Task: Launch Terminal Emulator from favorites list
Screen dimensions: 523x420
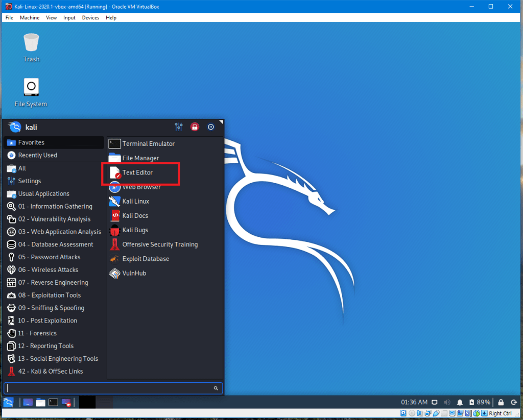Action: click(x=148, y=144)
